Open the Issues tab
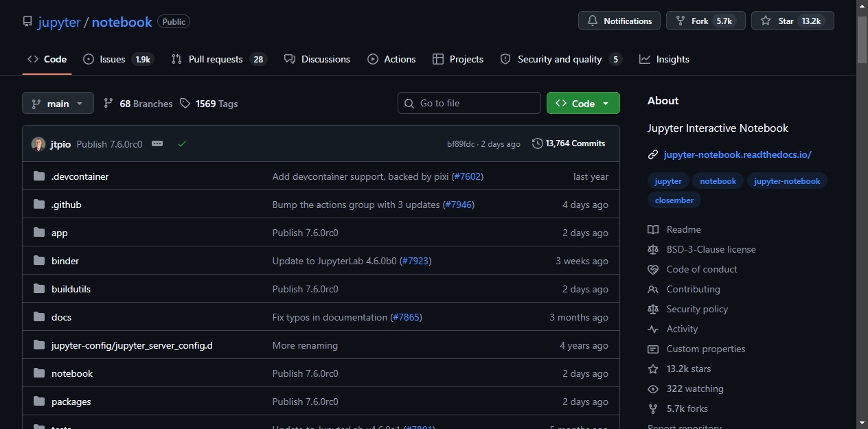This screenshot has width=868, height=429. coord(118,59)
